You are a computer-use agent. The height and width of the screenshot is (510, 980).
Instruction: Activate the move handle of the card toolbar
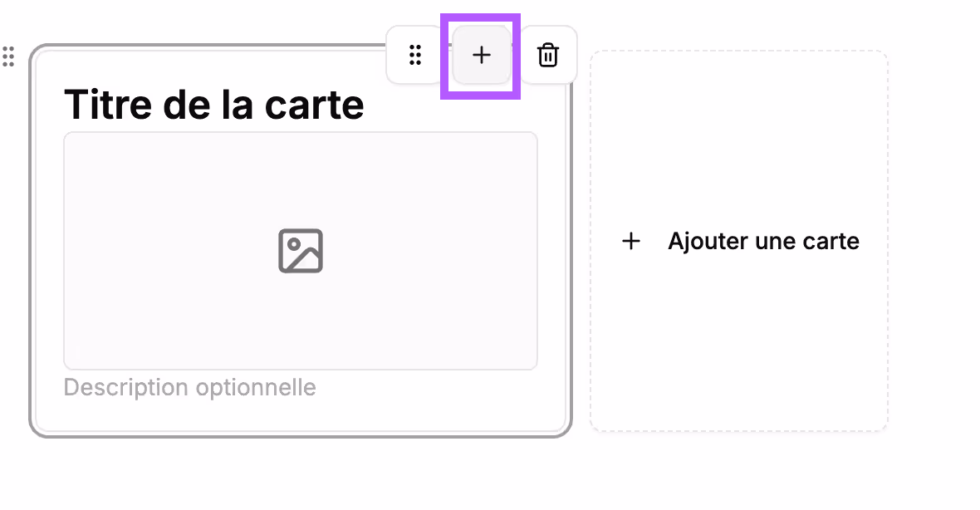pos(415,55)
